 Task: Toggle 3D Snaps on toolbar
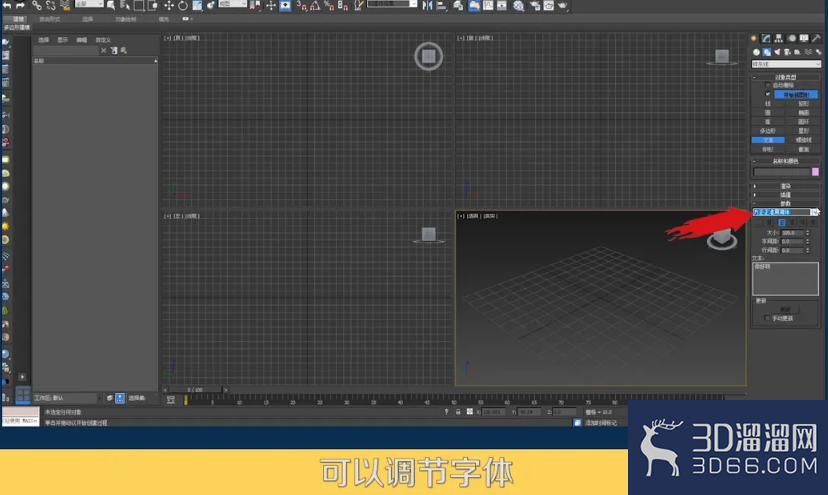[x=302, y=5]
